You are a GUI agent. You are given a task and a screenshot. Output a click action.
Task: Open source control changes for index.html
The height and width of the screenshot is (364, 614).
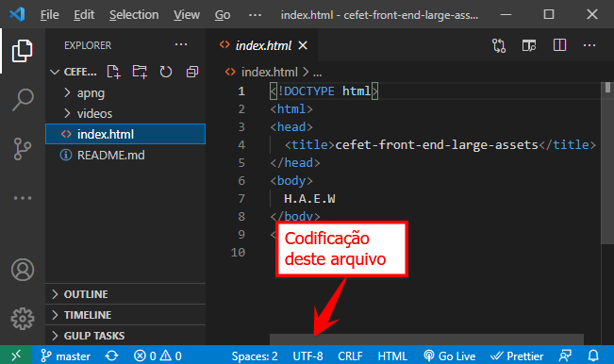point(499,45)
